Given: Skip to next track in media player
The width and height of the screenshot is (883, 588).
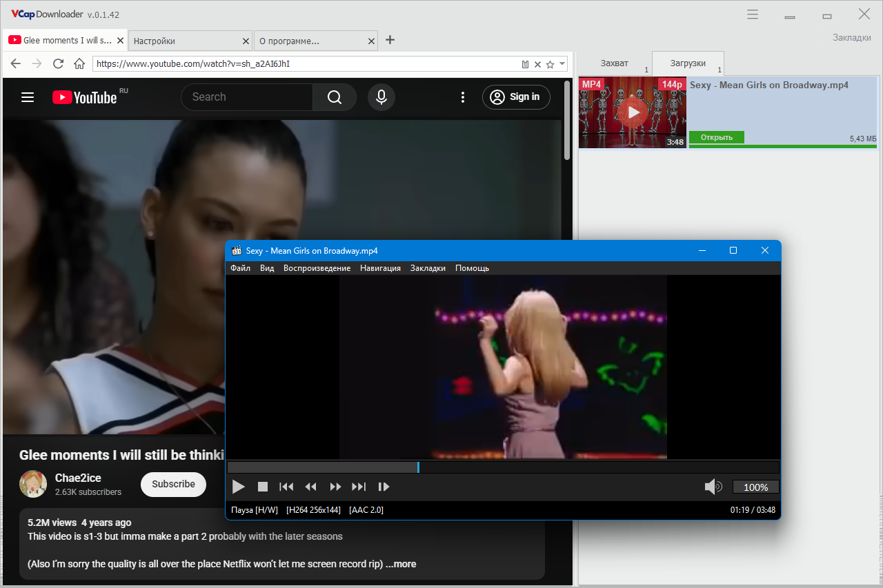Looking at the screenshot, I should [x=359, y=487].
